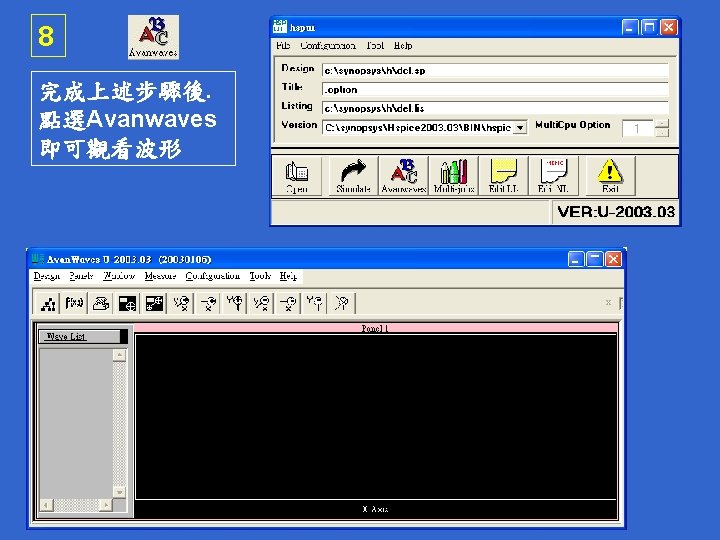This screenshot has width=720, height=540.
Task: Click the X Axis label below the panel
Action: 375,509
